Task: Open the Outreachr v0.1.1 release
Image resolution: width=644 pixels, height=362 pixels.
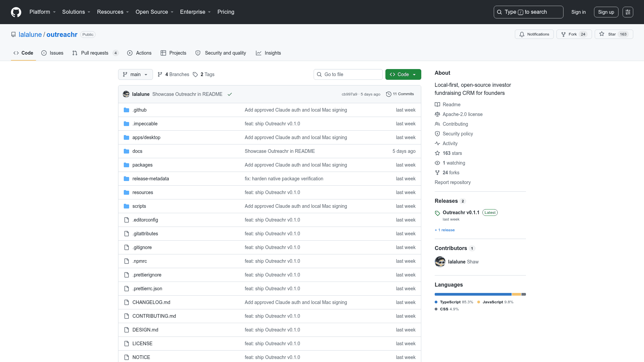Action: coord(461,213)
